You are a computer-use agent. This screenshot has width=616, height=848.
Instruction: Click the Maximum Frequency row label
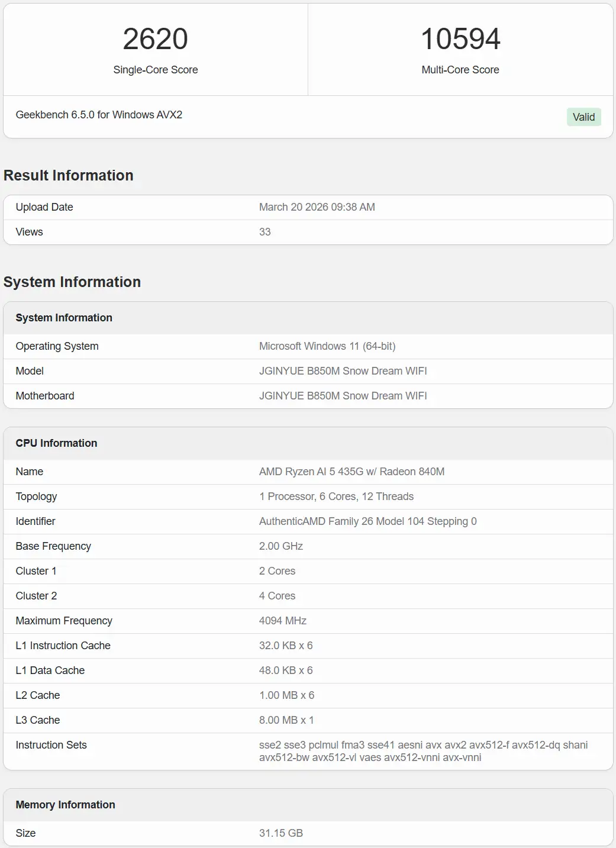click(64, 621)
